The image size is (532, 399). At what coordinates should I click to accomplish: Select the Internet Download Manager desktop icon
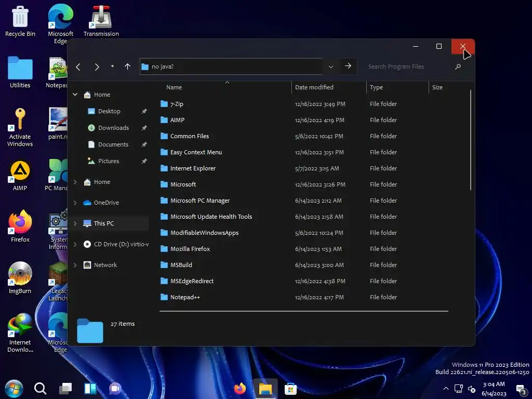[20, 333]
